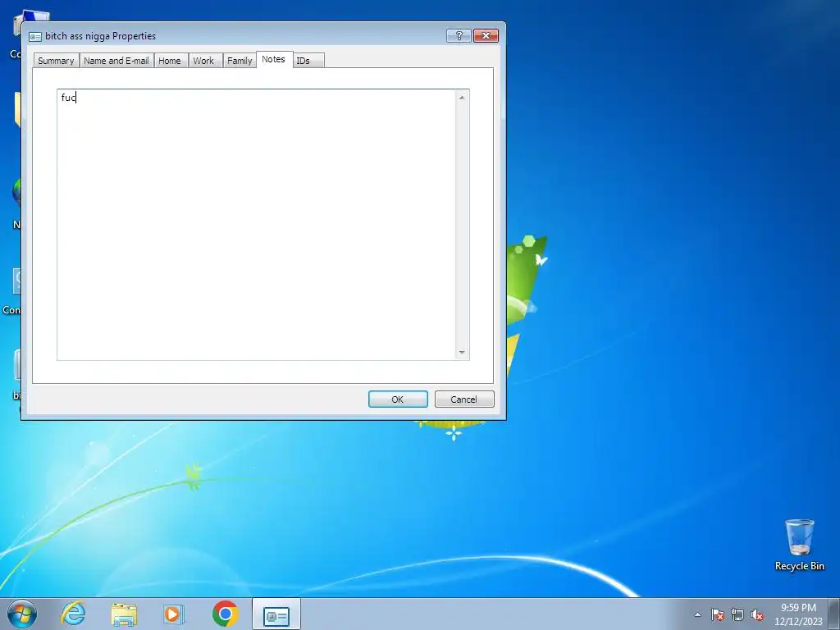The height and width of the screenshot is (630, 840).
Task: Click the notes scrollbar down arrow
Action: pyautogui.click(x=462, y=353)
